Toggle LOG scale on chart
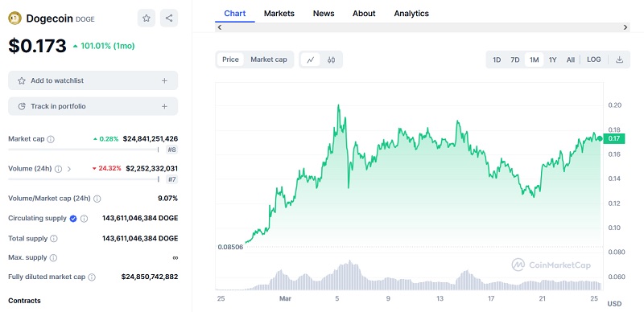Image resolution: width=644 pixels, height=312 pixels. coord(593,60)
